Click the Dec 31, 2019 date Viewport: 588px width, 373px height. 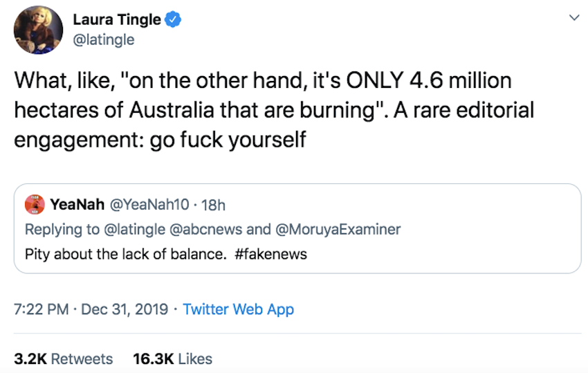point(125,309)
